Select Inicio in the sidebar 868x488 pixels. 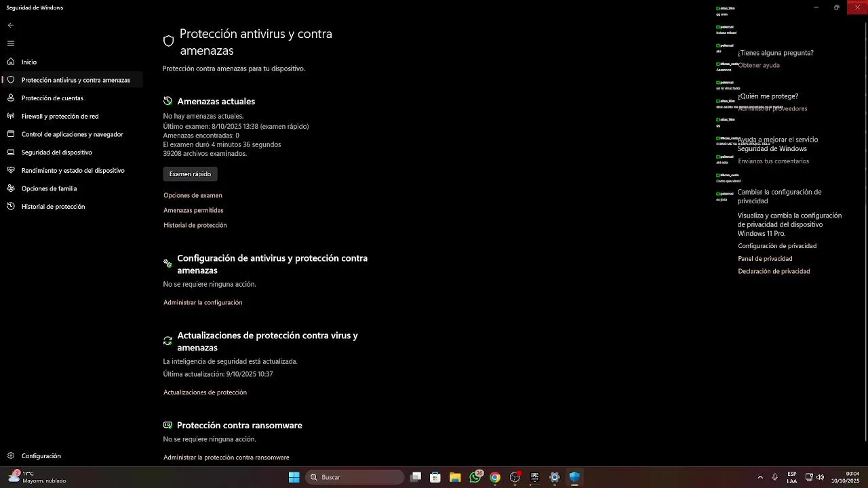[29, 62]
